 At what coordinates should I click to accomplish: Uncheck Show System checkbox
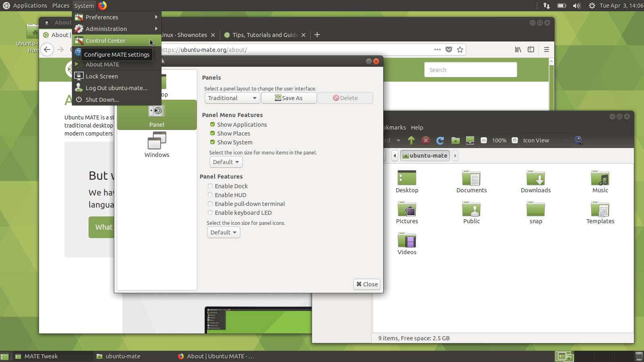213,142
